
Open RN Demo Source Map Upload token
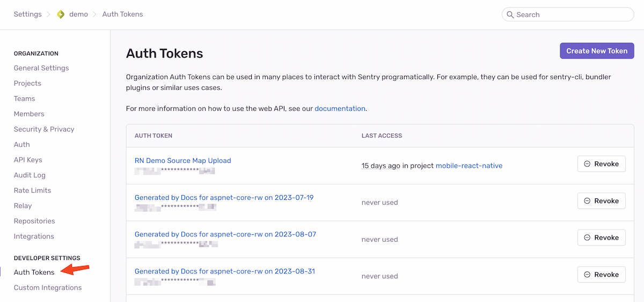[182, 161]
